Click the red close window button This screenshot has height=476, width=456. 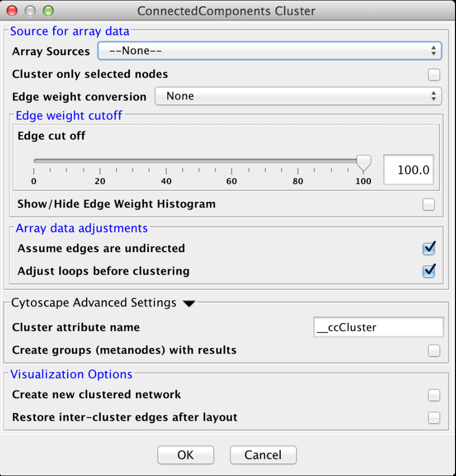(12, 11)
